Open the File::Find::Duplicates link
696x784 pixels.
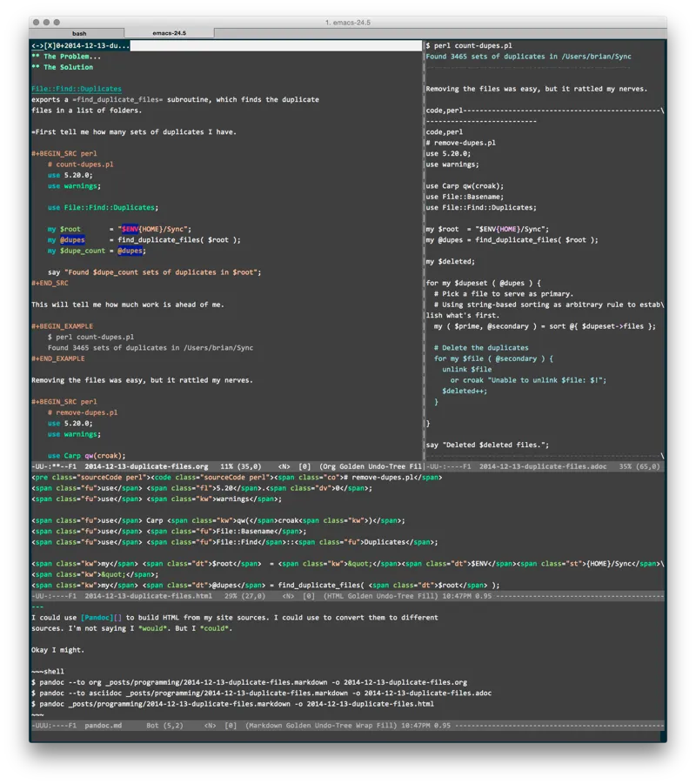(76, 88)
